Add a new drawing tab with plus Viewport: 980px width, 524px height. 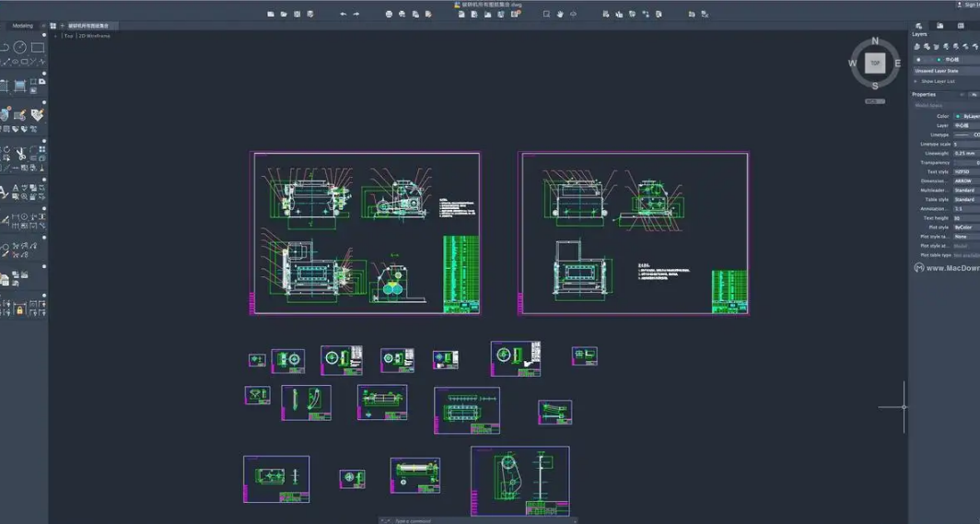tap(62, 26)
